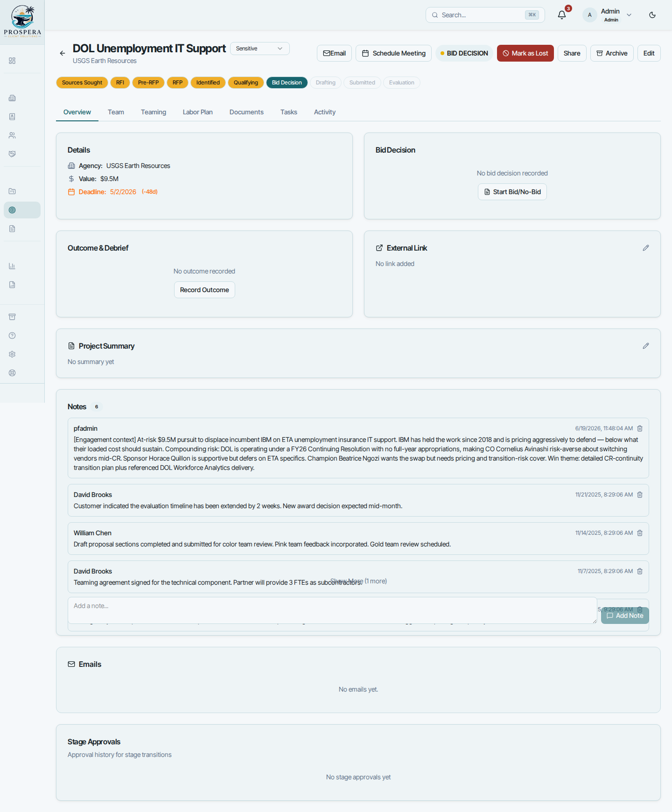Viewport: 672px width, 812px height.
Task: Click Start Bid/No-Bid
Action: click(512, 192)
